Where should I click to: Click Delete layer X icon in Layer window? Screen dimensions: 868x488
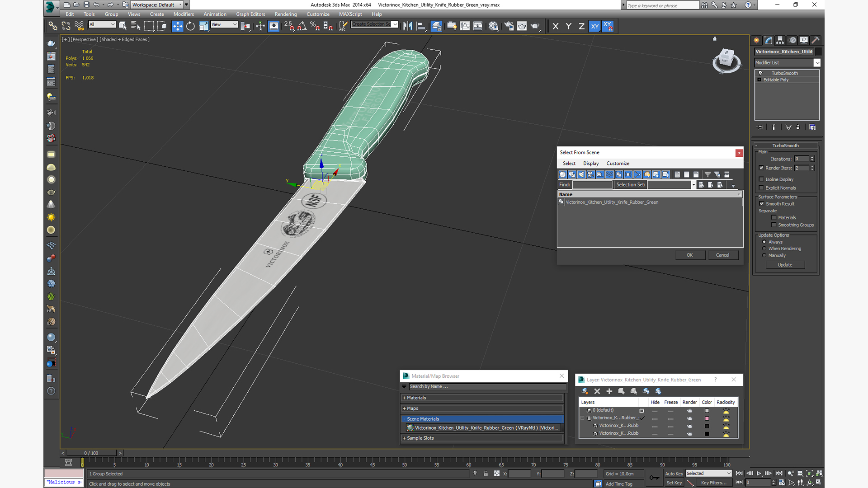point(597,391)
